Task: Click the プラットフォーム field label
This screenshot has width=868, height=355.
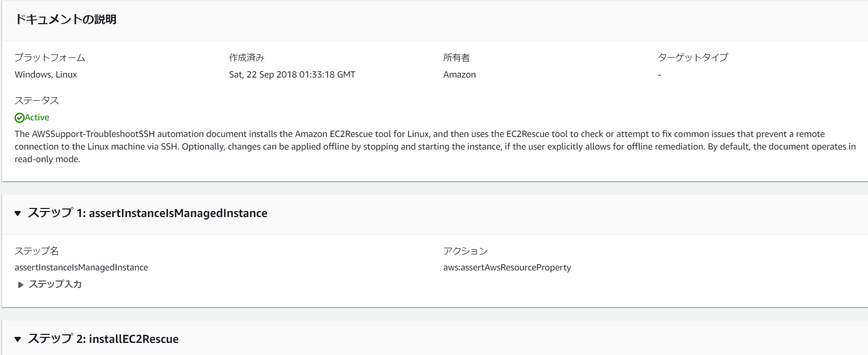Action: click(50, 57)
